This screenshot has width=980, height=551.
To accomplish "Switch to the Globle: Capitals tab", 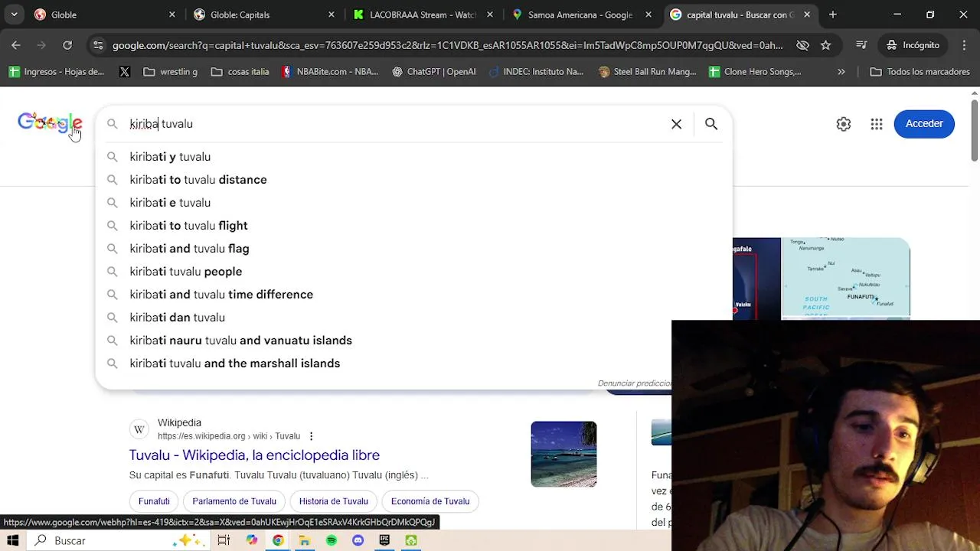I will [264, 15].
